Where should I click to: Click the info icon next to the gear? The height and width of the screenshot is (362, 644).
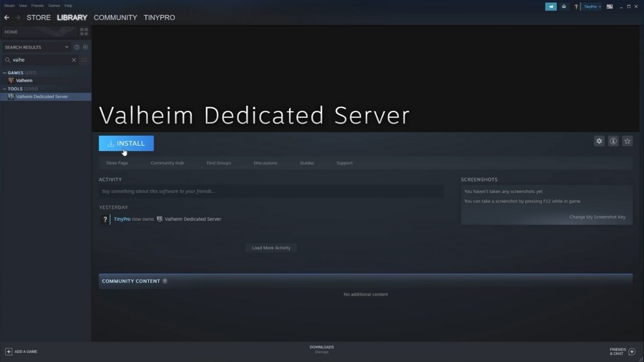[x=613, y=141]
